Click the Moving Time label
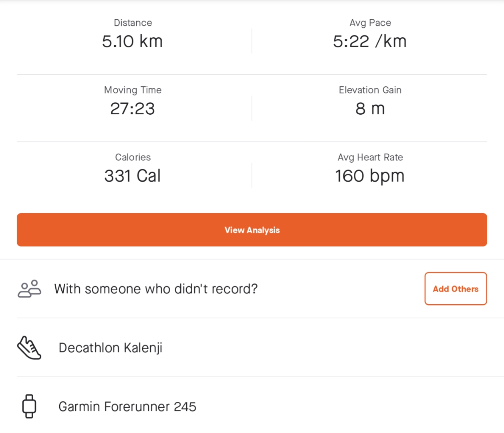The width and height of the screenshot is (504, 433). 133,90
